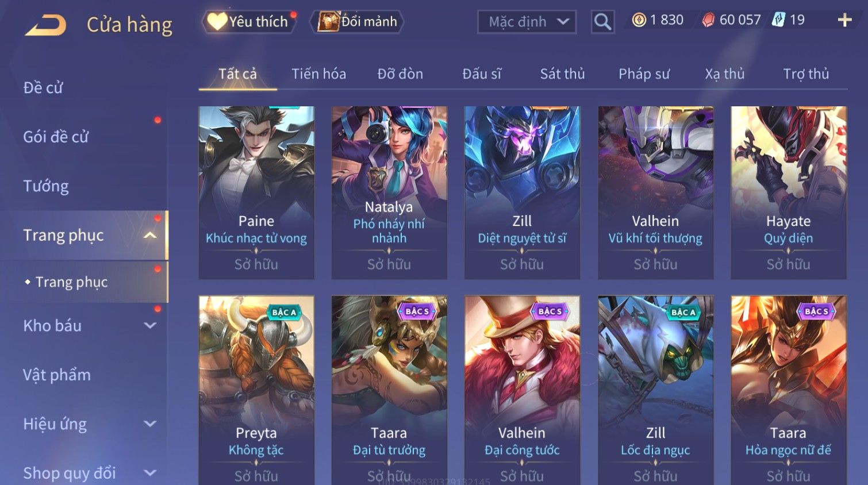Switch to the Sát thủ tab
The width and height of the screenshot is (868, 485).
[x=562, y=74]
